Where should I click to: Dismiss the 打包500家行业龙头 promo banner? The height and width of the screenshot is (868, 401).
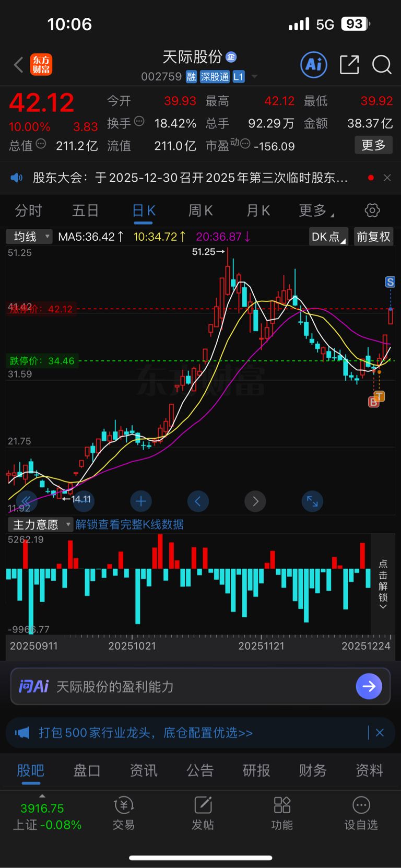click(x=380, y=733)
